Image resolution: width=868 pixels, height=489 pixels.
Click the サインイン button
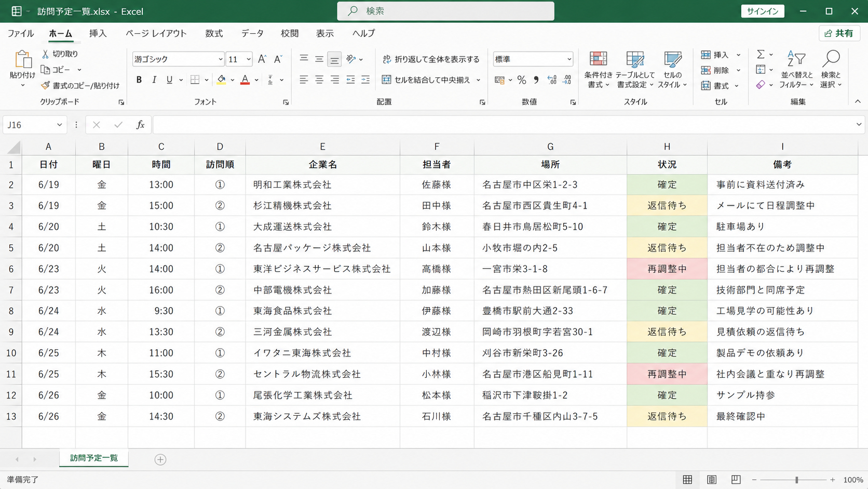tap(762, 11)
